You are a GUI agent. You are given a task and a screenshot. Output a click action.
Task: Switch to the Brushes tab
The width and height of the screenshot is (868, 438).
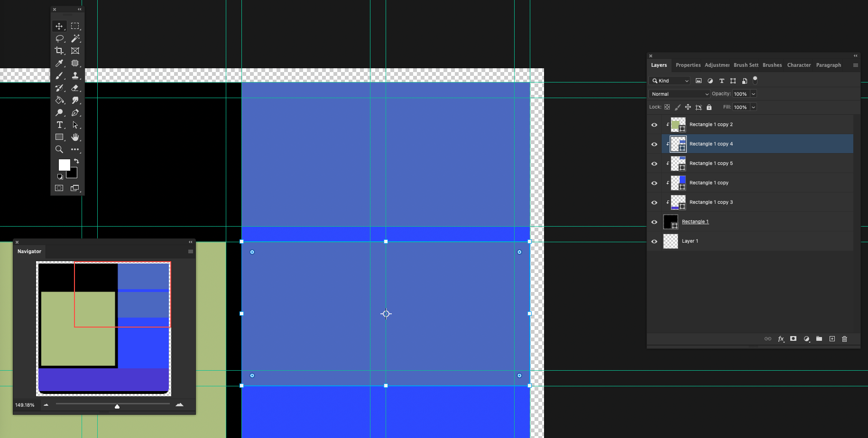pyautogui.click(x=772, y=65)
